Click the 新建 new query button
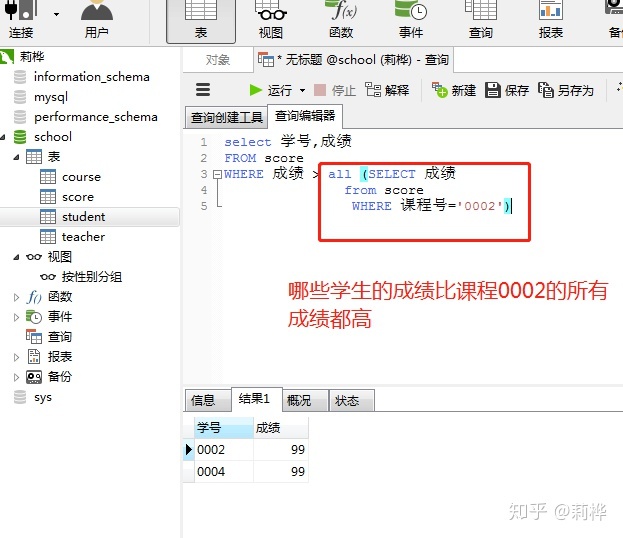Image resolution: width=623 pixels, height=538 pixels. (x=454, y=90)
